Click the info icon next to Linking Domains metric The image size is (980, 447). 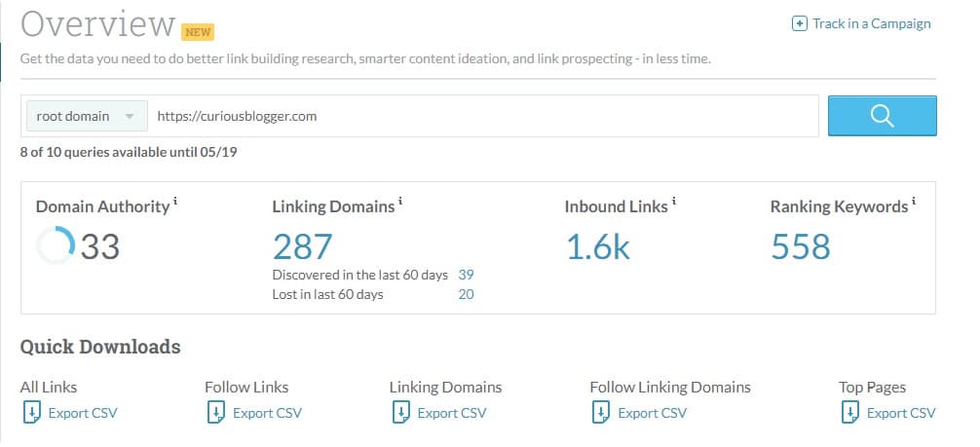[400, 202]
